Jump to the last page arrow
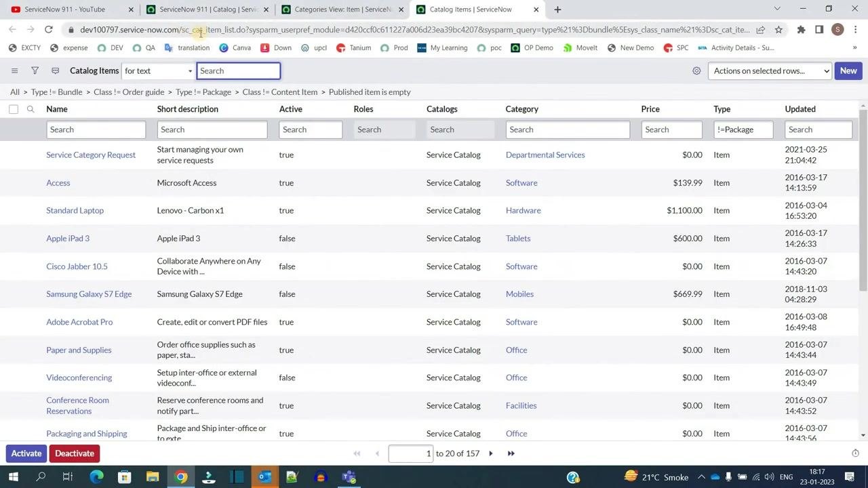The height and width of the screenshot is (488, 868). pos(511,453)
